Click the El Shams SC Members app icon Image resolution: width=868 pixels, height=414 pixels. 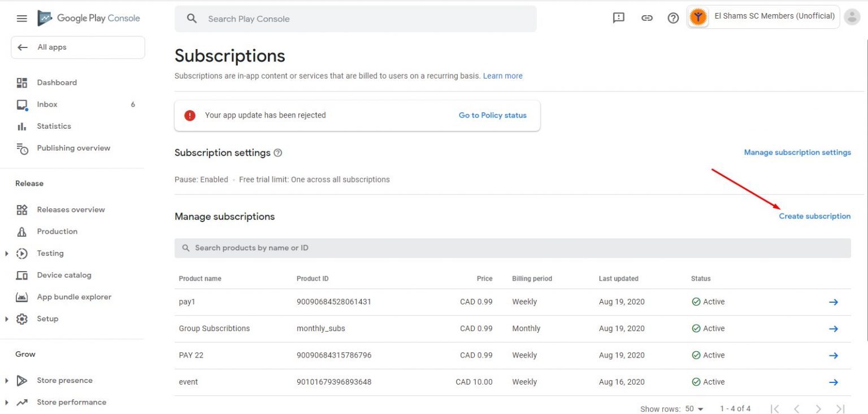(697, 16)
